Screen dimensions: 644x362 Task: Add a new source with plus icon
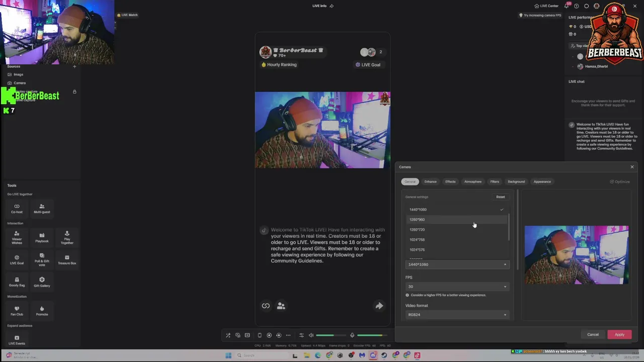[74, 66]
